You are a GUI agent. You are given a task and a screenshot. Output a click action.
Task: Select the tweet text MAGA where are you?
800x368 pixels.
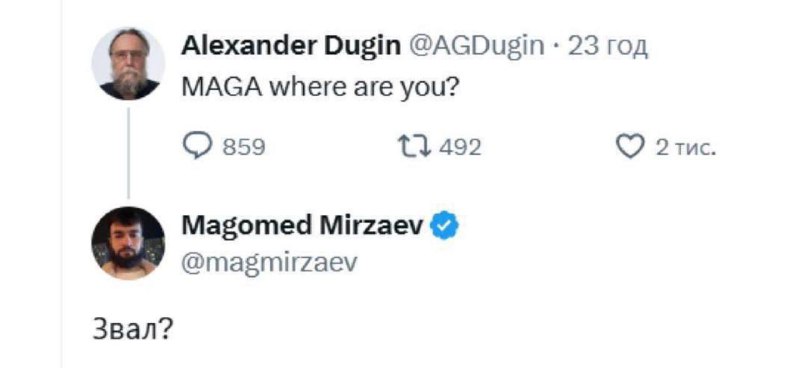tap(319, 89)
